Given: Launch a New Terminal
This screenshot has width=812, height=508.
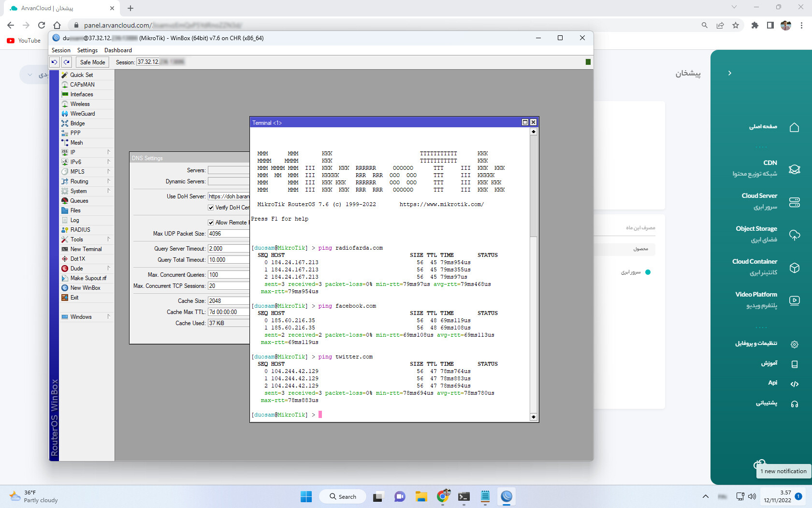Looking at the screenshot, I should 86,249.
